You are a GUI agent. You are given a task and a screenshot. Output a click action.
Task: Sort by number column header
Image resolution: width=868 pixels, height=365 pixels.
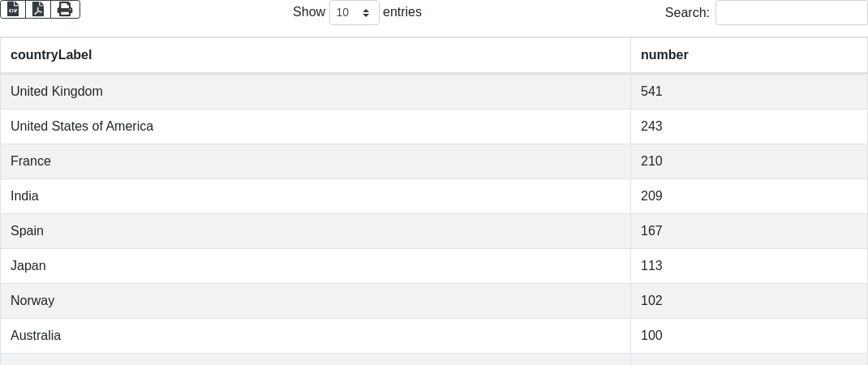[x=664, y=55]
